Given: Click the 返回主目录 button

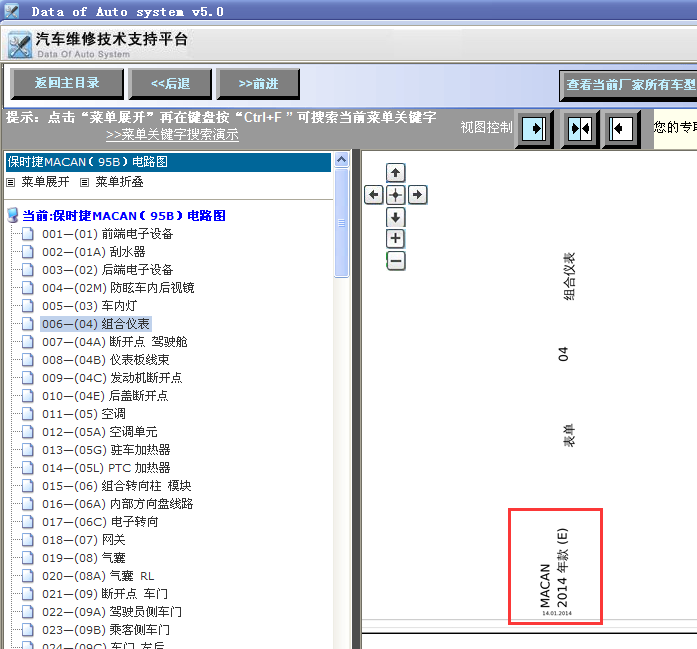Looking at the screenshot, I should tap(67, 84).
